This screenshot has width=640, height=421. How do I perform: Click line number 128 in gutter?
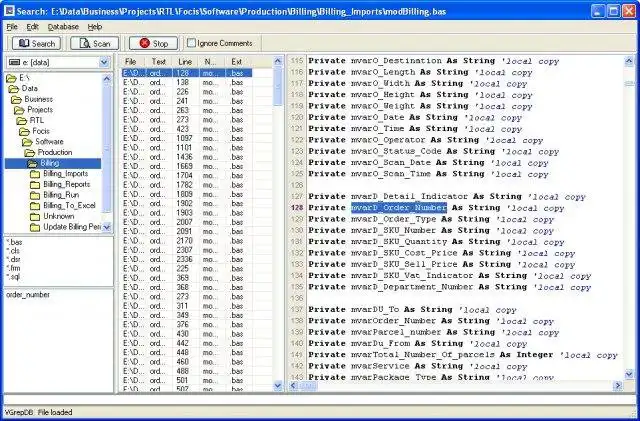(x=297, y=208)
